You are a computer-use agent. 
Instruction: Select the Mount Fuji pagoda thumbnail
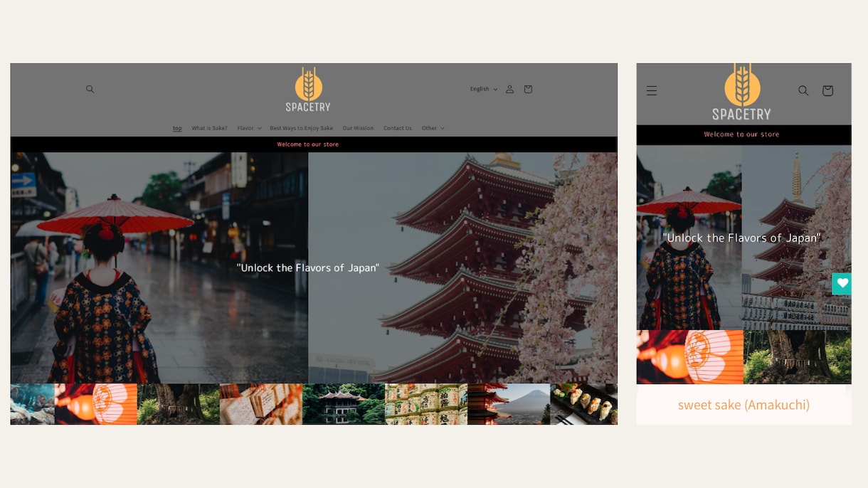pyautogui.click(x=509, y=404)
